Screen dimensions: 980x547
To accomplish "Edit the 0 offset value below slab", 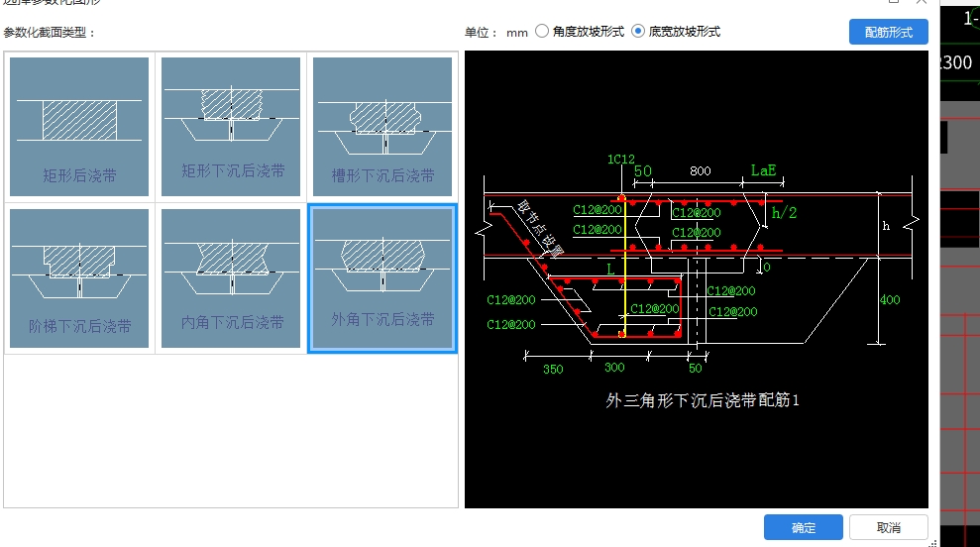I will pyautogui.click(x=767, y=268).
